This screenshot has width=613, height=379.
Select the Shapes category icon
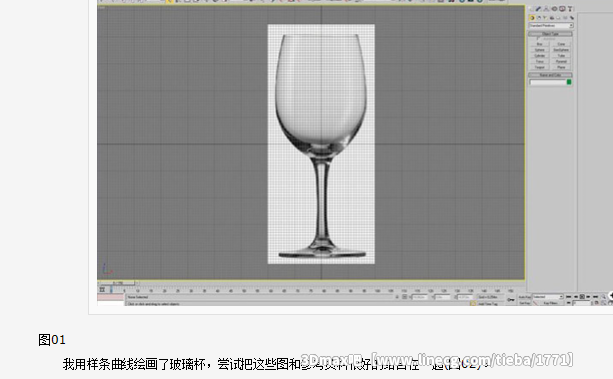(x=539, y=18)
